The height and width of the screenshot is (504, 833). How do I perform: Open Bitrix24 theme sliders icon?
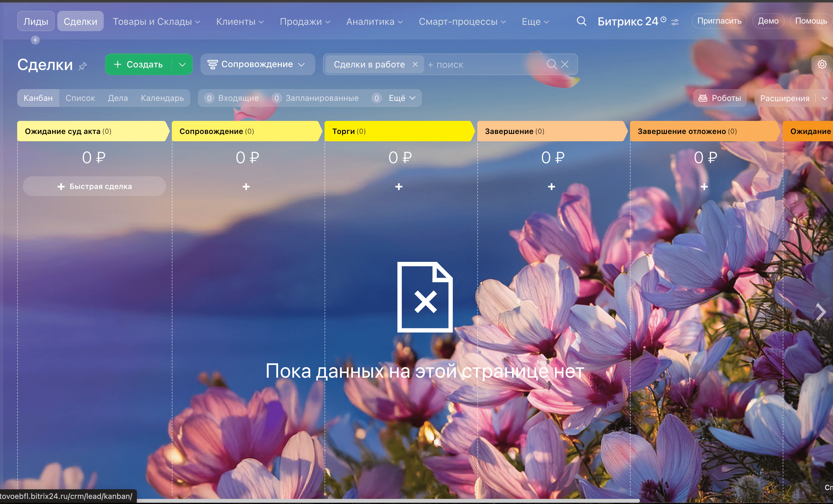tap(675, 22)
